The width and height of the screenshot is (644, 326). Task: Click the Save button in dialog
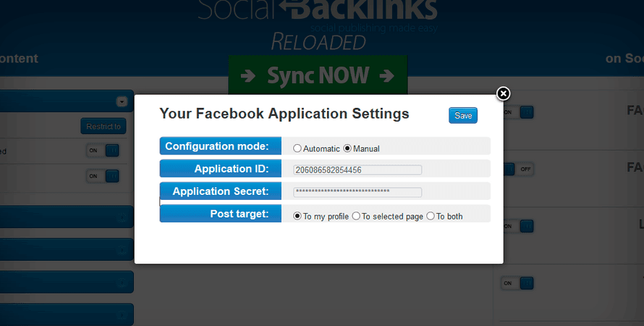[463, 116]
